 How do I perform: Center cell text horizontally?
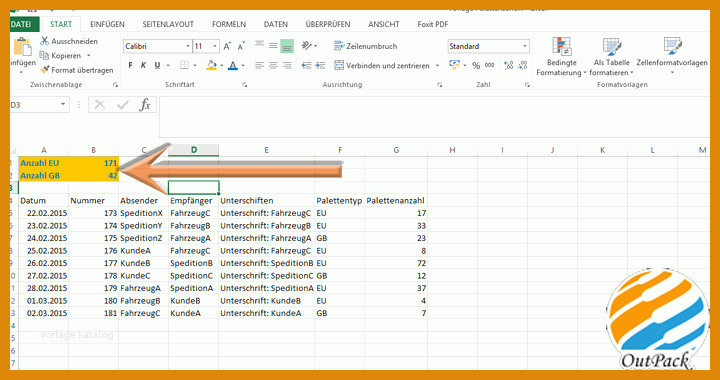tap(273, 66)
